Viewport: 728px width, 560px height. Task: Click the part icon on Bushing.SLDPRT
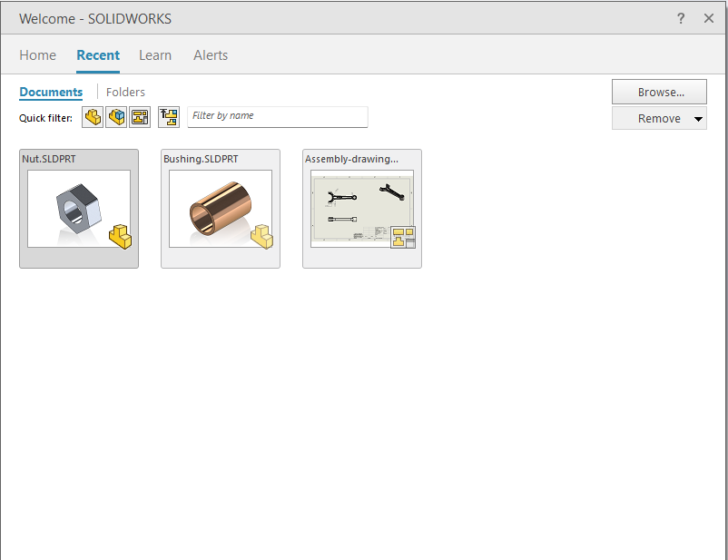click(x=261, y=236)
